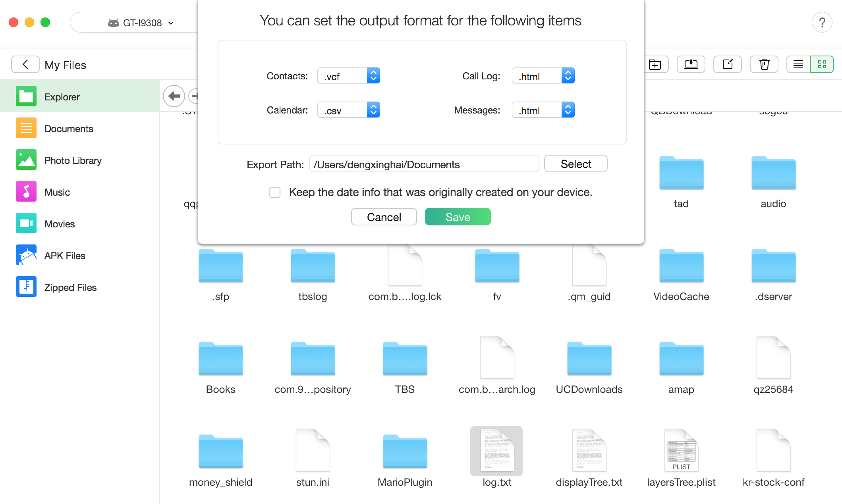This screenshot has height=504, width=842.
Task: Open the Messages format dropdown
Action: pyautogui.click(x=543, y=110)
